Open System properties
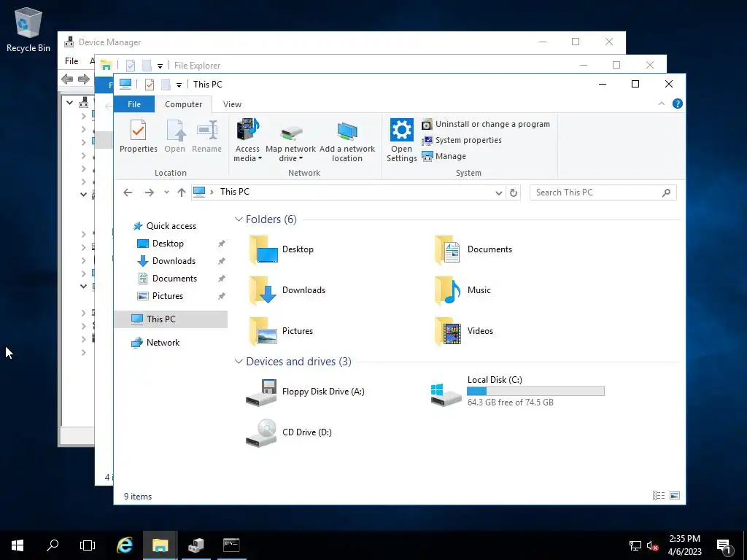747x560 pixels. coord(462,140)
